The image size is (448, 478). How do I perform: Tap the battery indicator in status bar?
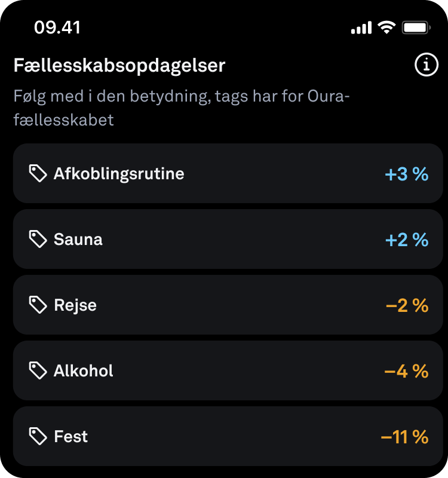click(416, 27)
